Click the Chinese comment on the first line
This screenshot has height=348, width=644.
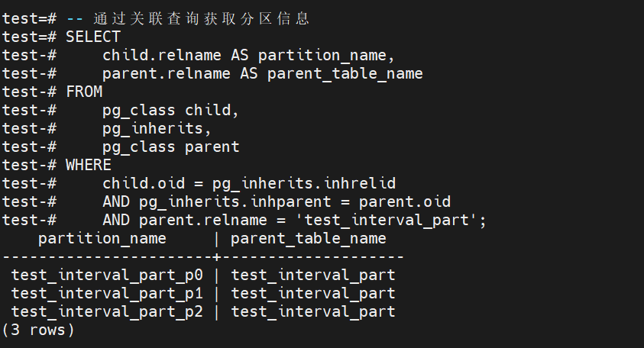(x=201, y=18)
